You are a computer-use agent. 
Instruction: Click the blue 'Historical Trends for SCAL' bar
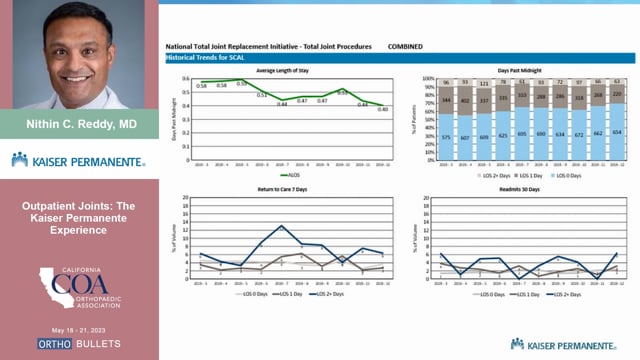pos(400,58)
